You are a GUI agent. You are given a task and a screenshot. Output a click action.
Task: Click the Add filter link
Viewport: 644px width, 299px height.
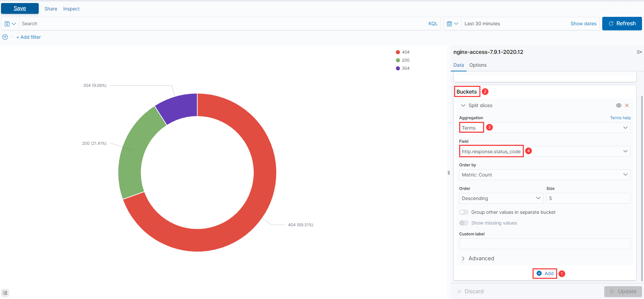[29, 37]
